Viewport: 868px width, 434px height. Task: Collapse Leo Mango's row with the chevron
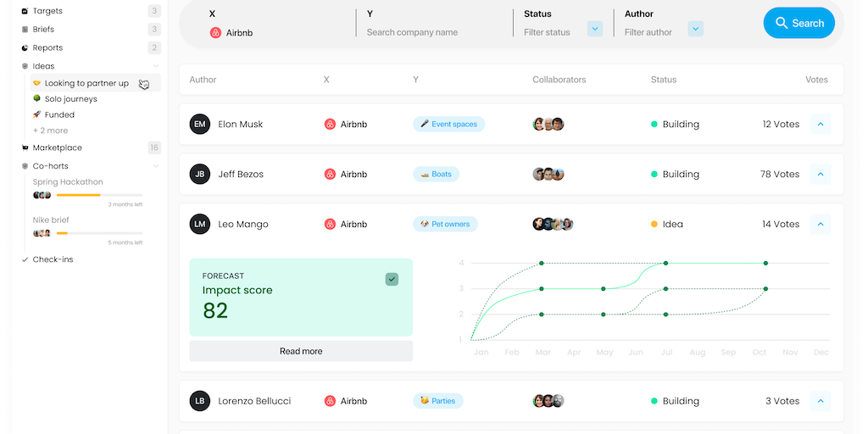pyautogui.click(x=821, y=224)
